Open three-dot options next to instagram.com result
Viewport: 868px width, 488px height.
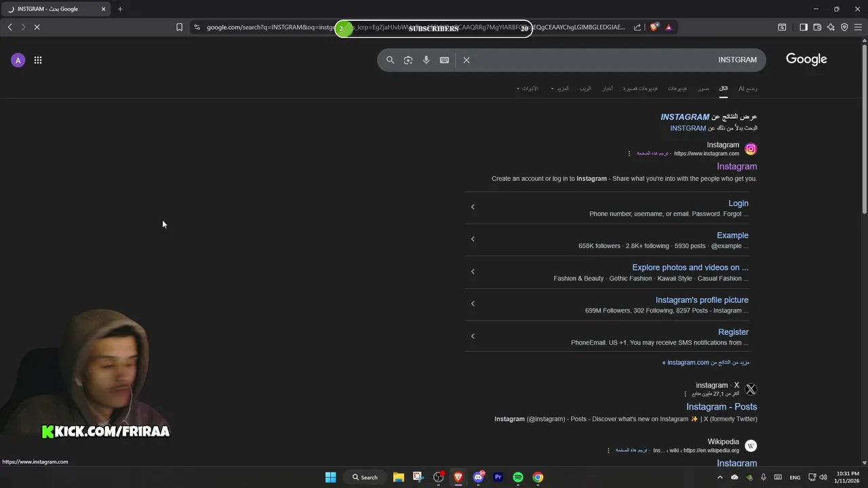[629, 153]
